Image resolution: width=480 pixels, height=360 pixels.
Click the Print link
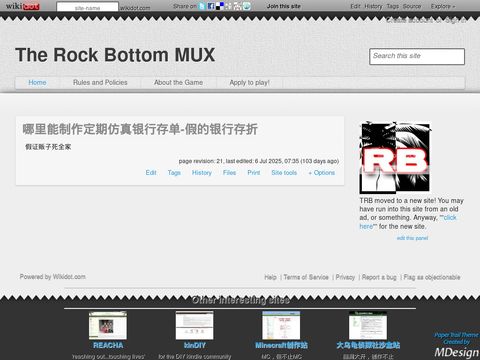(254, 173)
